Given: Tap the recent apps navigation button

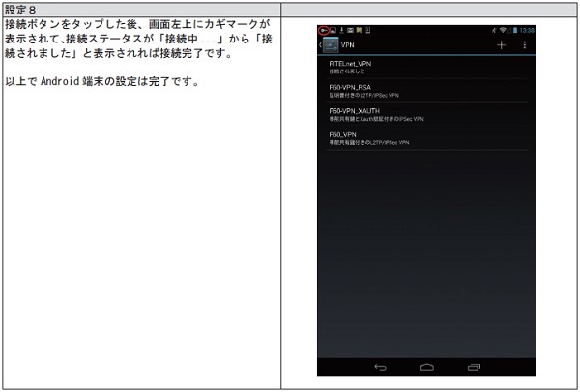Looking at the screenshot, I should point(474,368).
